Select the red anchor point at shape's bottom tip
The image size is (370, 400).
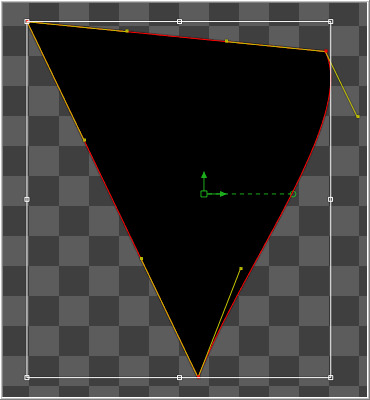198,377
